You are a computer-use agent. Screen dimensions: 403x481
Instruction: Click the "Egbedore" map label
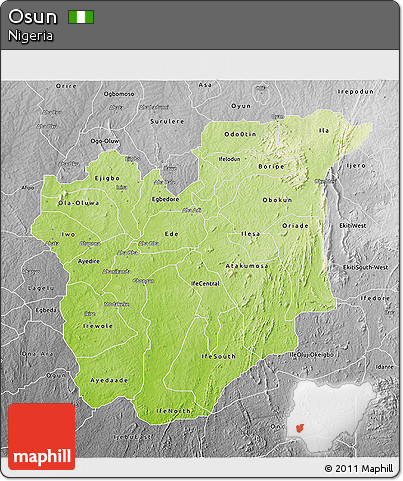point(165,199)
